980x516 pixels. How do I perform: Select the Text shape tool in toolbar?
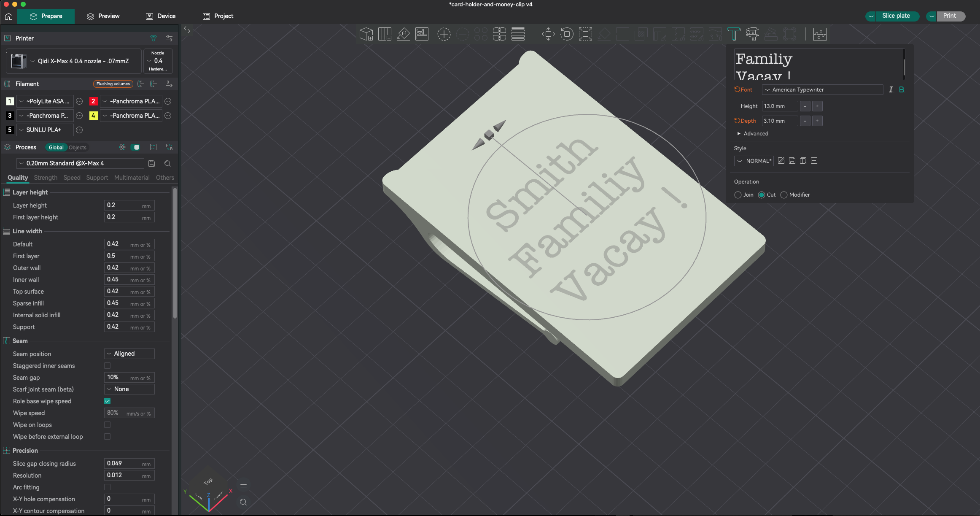coord(734,34)
